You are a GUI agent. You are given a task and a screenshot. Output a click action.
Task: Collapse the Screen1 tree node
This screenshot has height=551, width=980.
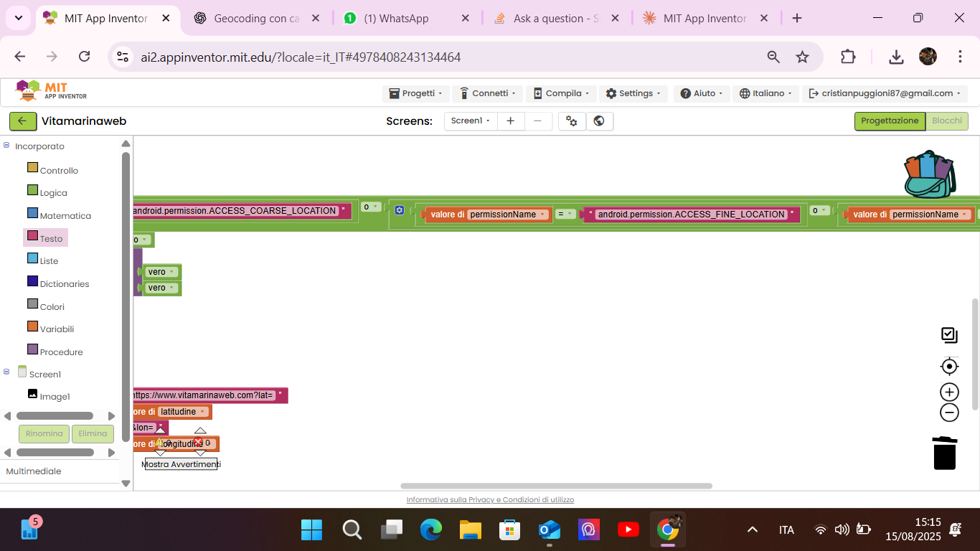(x=6, y=372)
